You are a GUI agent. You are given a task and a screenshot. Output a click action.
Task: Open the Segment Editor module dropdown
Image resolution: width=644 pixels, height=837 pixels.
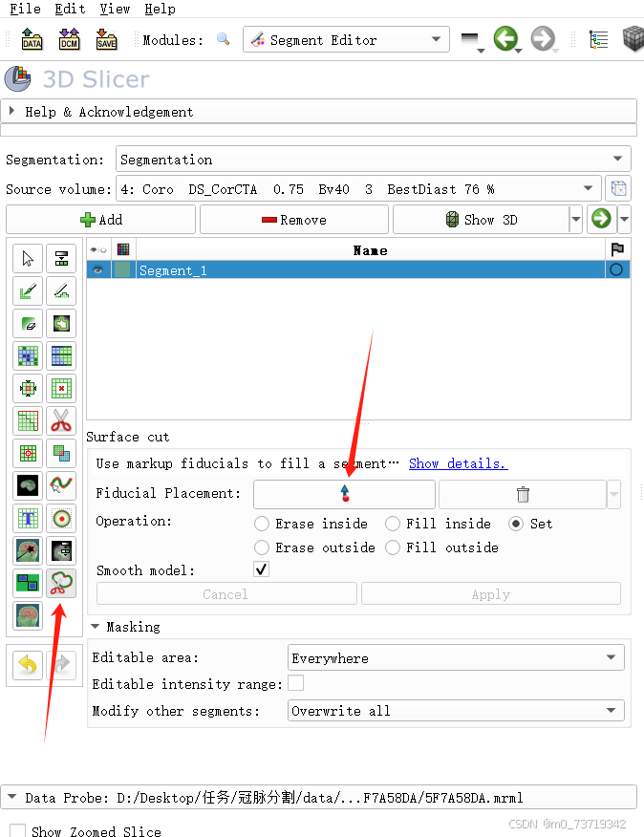346,39
